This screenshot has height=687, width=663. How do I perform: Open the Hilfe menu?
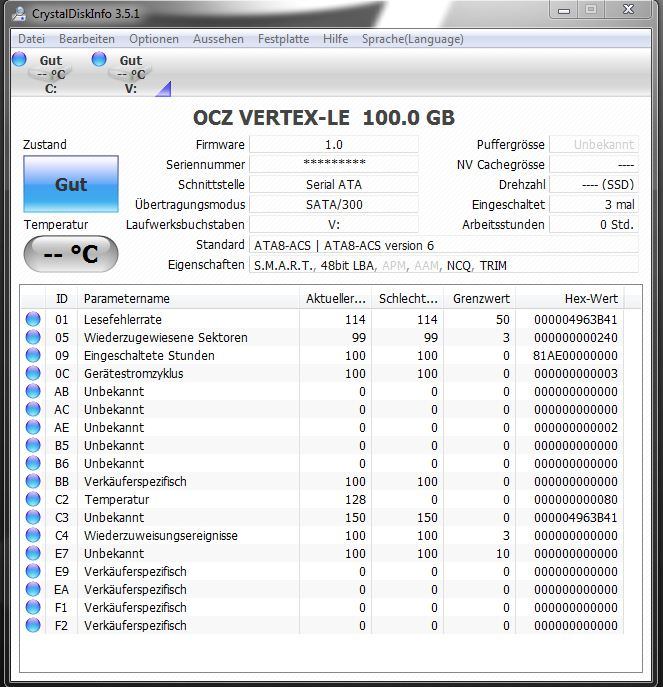(335, 39)
